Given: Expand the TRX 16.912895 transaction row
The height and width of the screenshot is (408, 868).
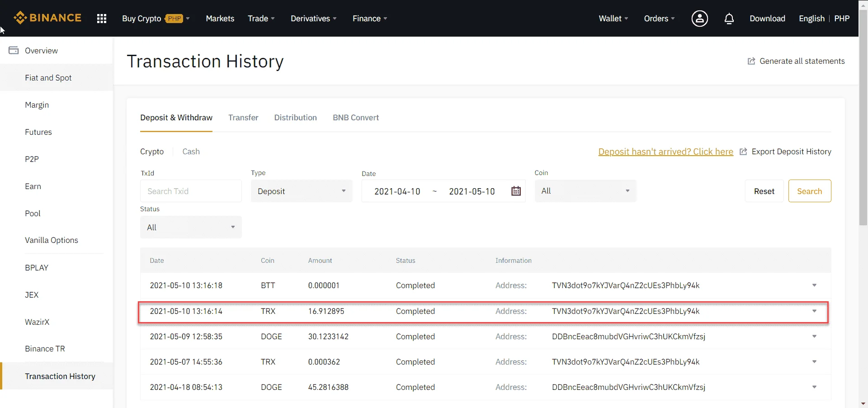Looking at the screenshot, I should click(814, 311).
